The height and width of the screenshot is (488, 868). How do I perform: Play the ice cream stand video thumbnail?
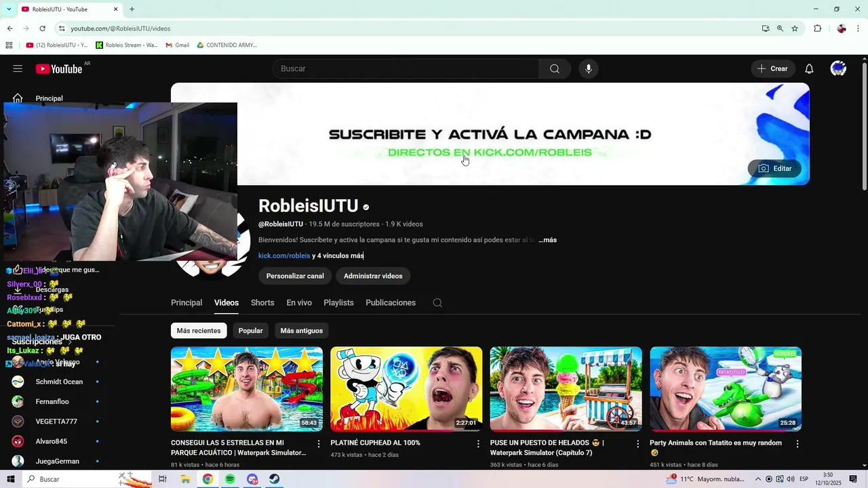click(x=566, y=389)
